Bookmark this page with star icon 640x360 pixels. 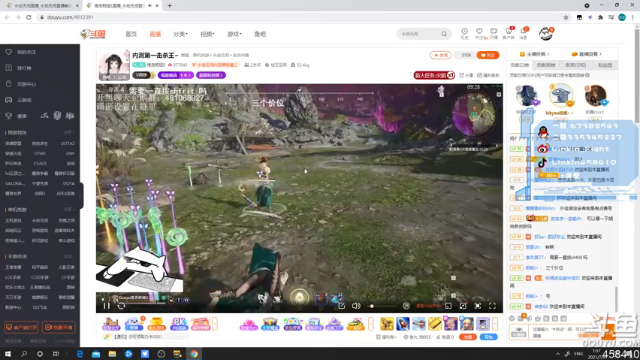[566, 17]
